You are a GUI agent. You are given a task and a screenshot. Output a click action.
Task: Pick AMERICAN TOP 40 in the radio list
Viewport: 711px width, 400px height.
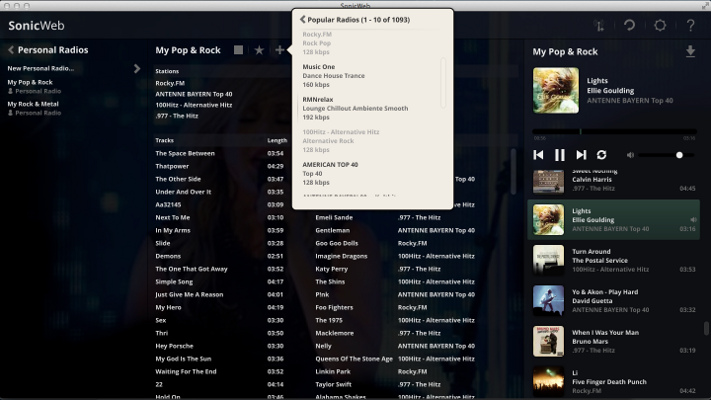[330, 164]
